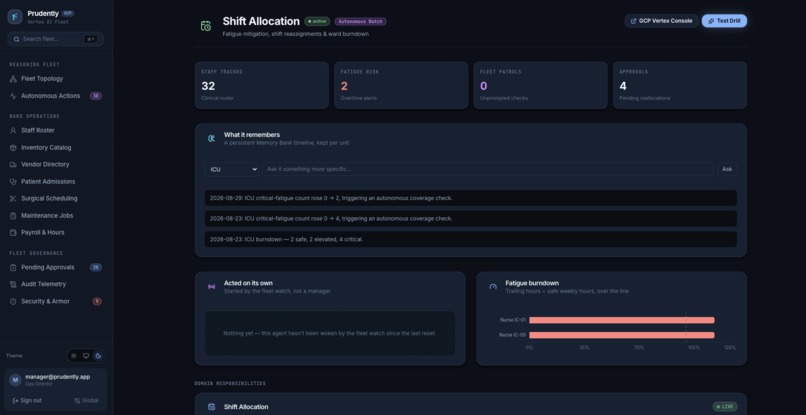Select the memory entry rising 0 to 4
This screenshot has height=415, width=806.
click(470, 219)
